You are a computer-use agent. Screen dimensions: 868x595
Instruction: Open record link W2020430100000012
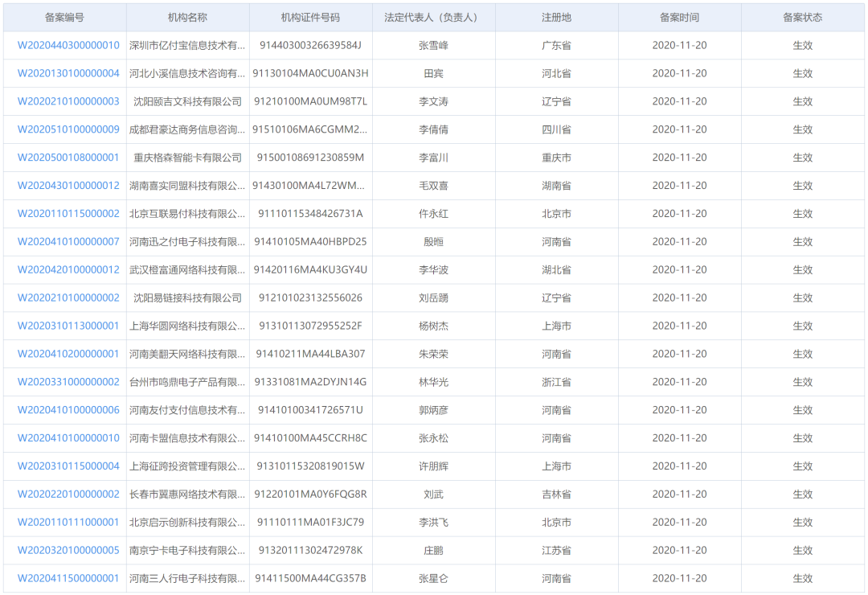pos(68,186)
